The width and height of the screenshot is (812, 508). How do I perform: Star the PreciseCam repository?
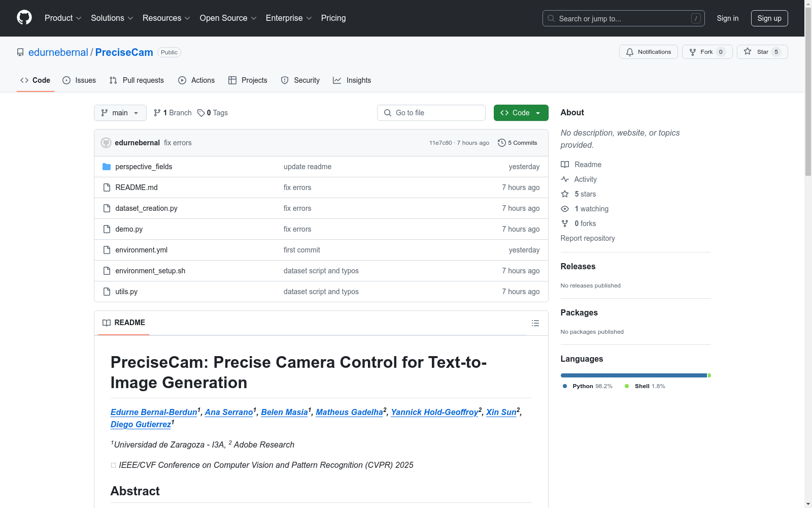coord(762,52)
